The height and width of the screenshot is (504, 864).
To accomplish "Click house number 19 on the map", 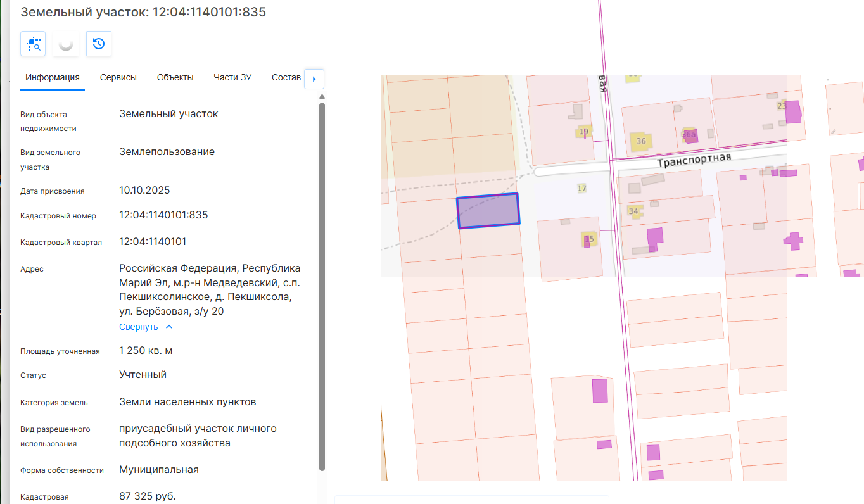I will tap(584, 132).
